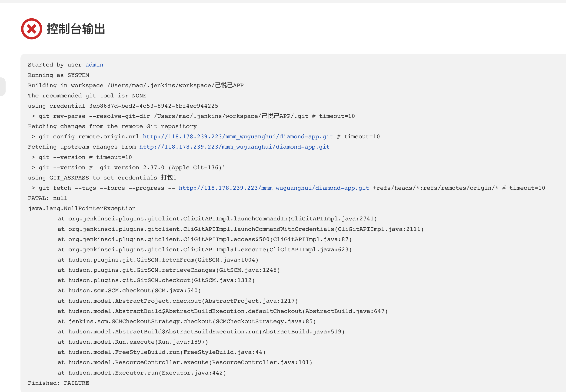Screen dimensions: 566x392
Task: Click the 'git --version # timeout=10' line
Action: click(x=82, y=157)
